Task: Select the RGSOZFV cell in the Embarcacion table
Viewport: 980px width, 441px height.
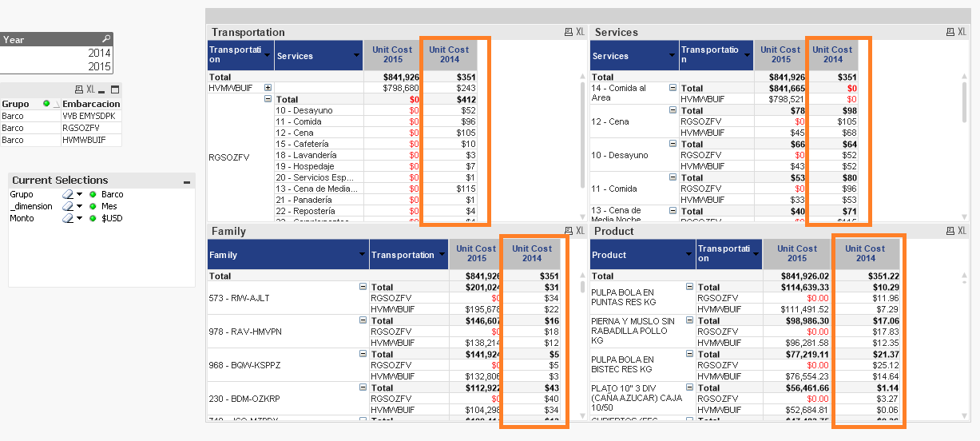Action: pos(91,128)
